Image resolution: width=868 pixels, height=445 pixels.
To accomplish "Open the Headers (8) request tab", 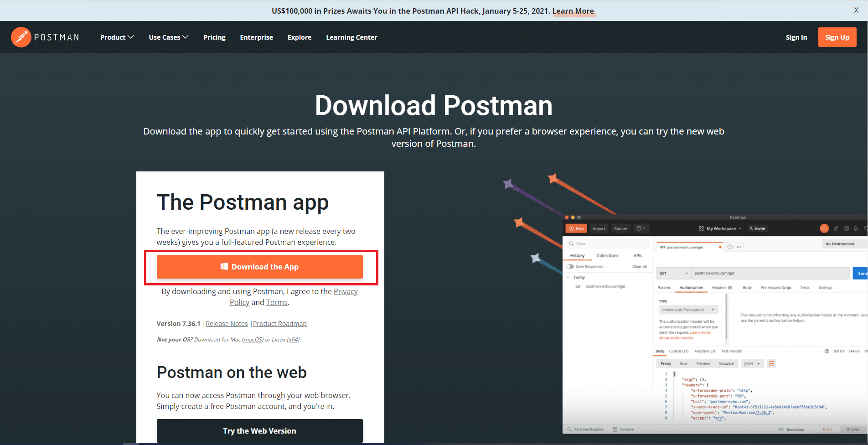I will (722, 288).
